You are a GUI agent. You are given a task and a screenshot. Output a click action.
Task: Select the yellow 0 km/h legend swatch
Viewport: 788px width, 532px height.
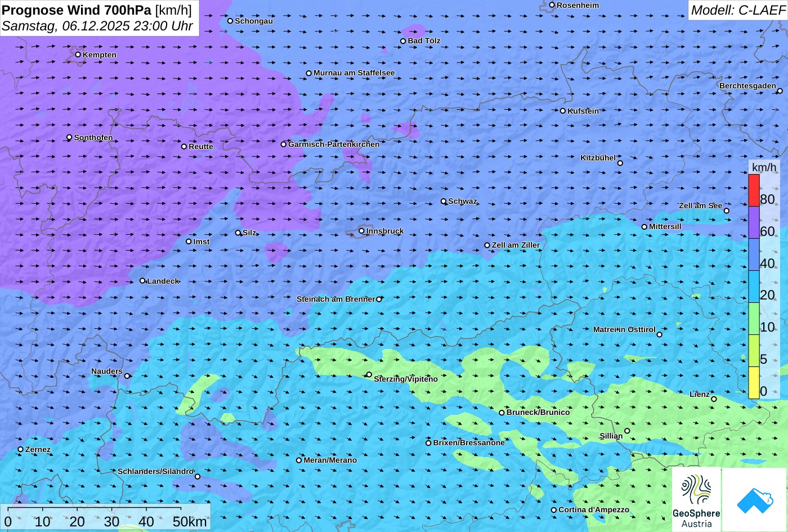click(x=754, y=383)
